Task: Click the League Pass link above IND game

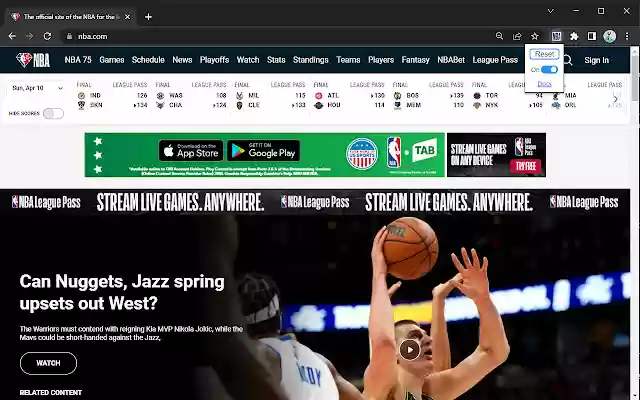Action: 130,85
